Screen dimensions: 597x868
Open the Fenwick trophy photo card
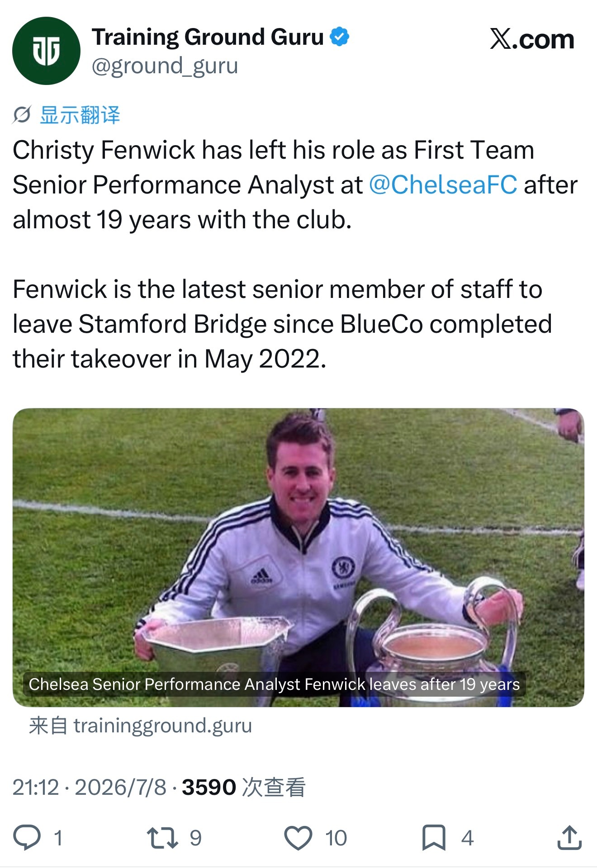tap(298, 557)
